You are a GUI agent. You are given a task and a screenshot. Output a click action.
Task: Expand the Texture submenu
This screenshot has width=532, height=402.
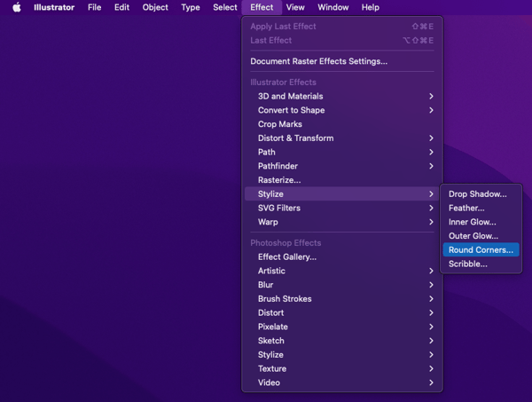click(x=342, y=368)
